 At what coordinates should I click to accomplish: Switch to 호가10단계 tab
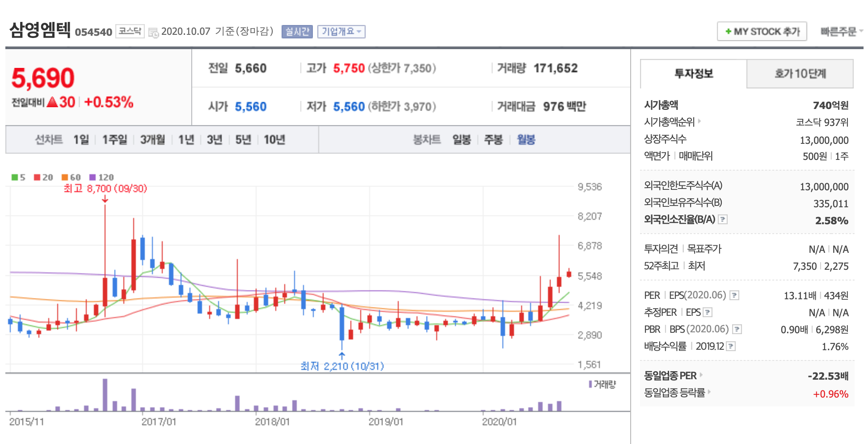[x=800, y=74]
